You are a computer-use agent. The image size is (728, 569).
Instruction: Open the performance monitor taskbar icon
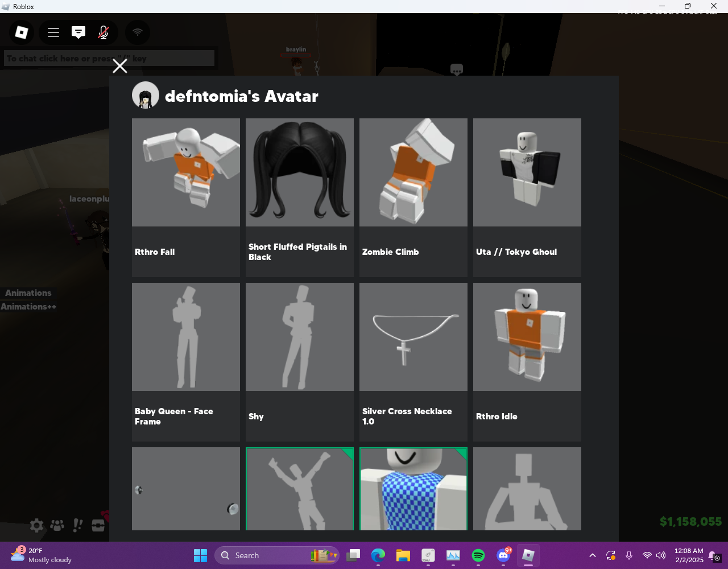[453, 555]
